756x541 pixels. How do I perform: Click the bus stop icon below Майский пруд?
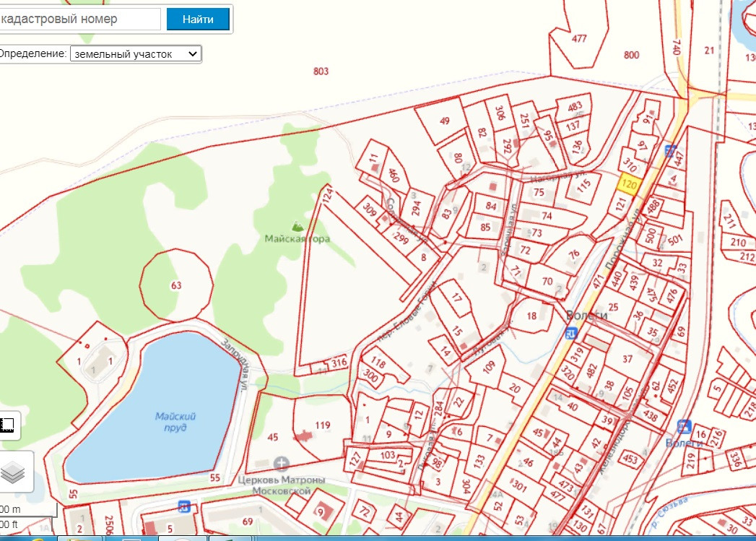point(184,506)
